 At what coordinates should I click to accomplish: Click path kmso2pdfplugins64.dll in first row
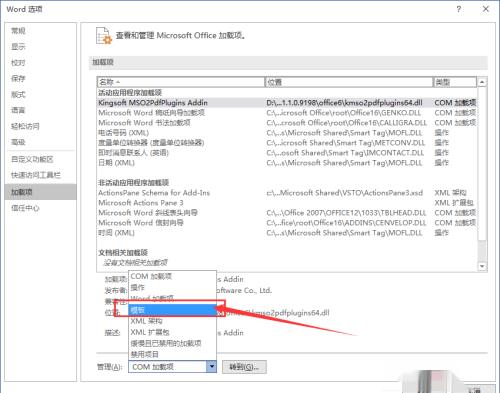(344, 103)
